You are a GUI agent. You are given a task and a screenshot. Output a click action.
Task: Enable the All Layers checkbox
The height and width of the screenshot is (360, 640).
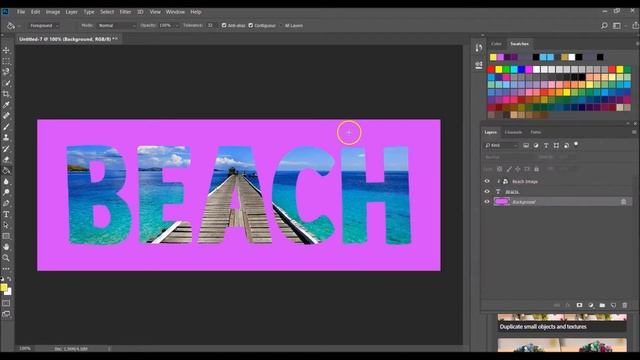tap(281, 25)
